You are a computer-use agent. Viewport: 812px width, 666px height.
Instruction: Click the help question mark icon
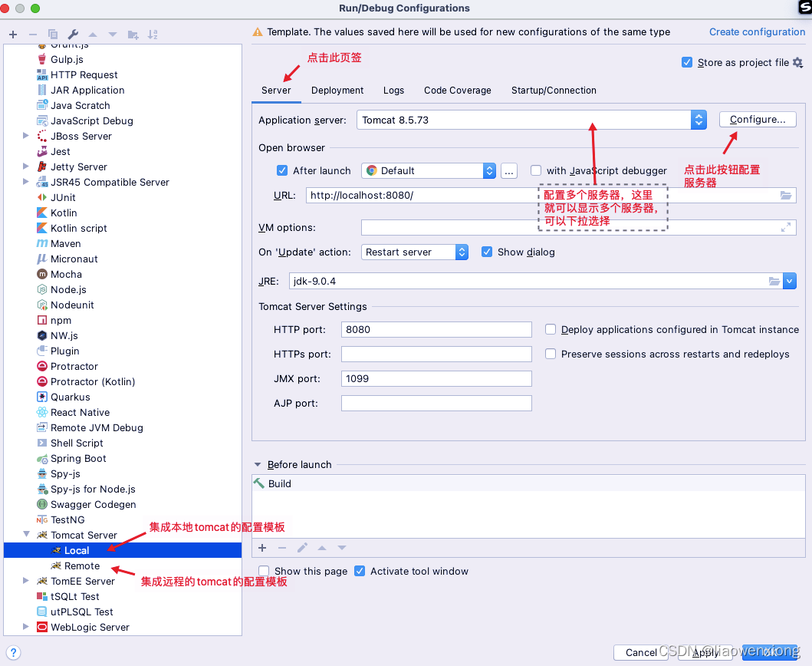[x=14, y=652]
